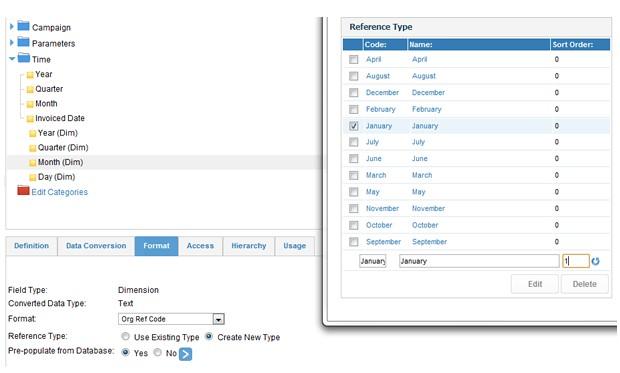Open the Usage tab
The width and height of the screenshot is (620, 373).
pos(295,246)
